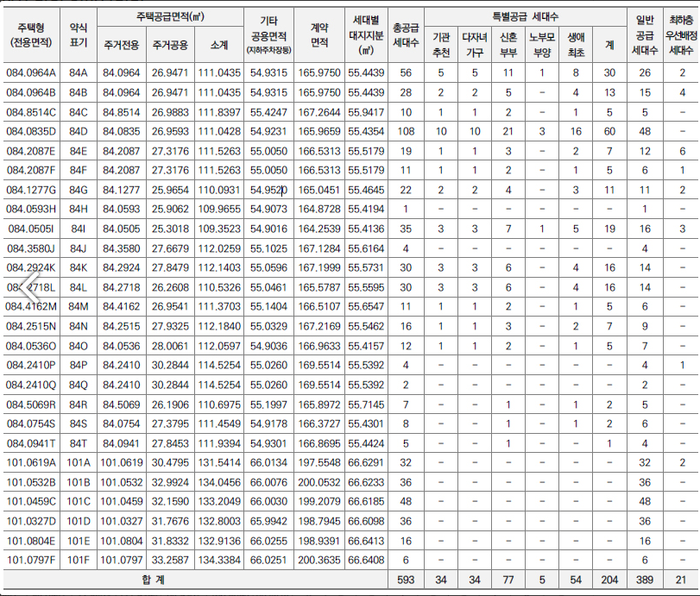This screenshot has width=700, height=596.
Task: Select the 084.0964A housing type cell
Action: point(31,72)
